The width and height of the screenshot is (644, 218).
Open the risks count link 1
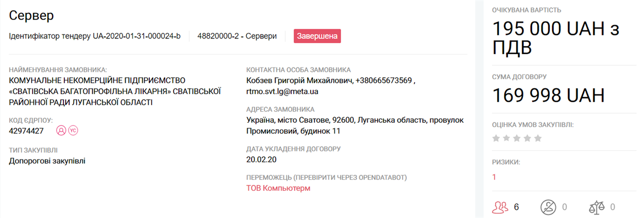click(494, 177)
